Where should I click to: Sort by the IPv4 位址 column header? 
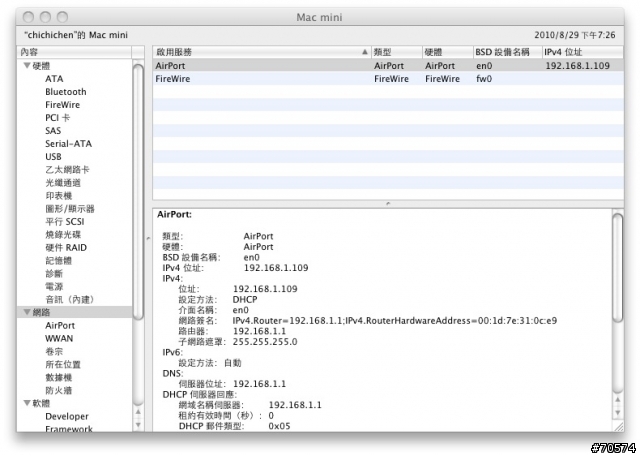(582, 52)
